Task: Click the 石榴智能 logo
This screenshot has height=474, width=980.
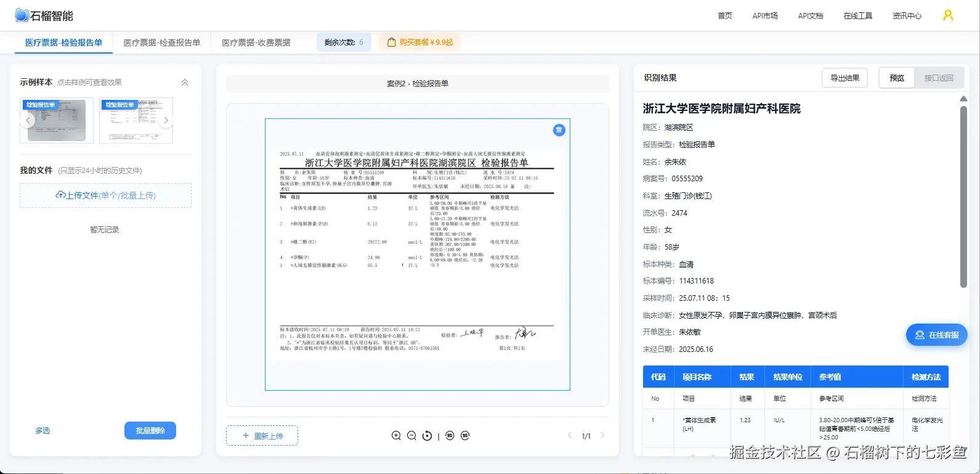Action: [x=44, y=15]
